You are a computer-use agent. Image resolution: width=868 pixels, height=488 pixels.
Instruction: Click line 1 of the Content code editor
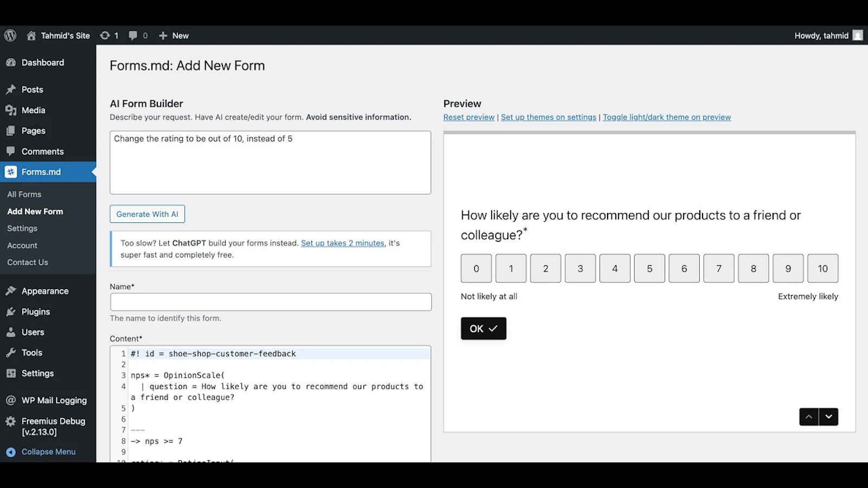[279, 354]
